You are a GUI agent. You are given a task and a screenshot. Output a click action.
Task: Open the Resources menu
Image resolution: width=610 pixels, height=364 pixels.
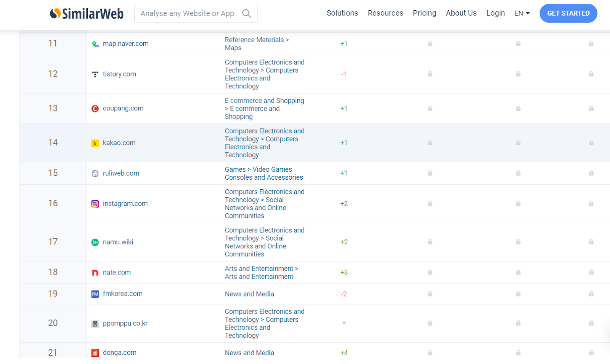coord(385,13)
